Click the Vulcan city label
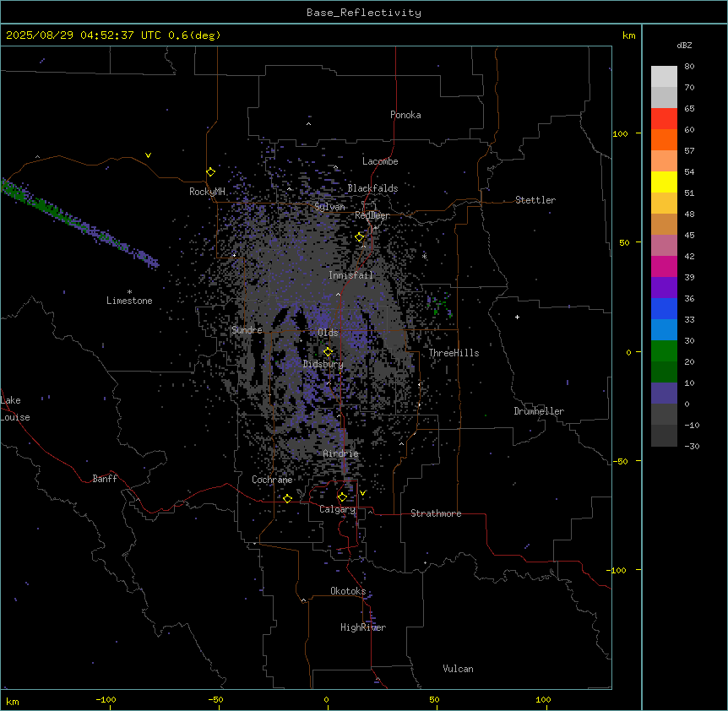 coord(458,669)
